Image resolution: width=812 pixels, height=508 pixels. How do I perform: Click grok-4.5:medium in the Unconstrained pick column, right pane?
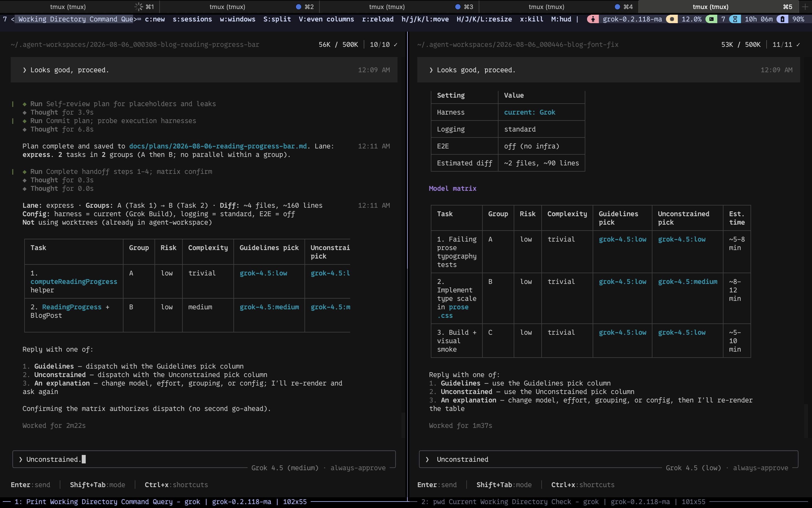(687, 282)
